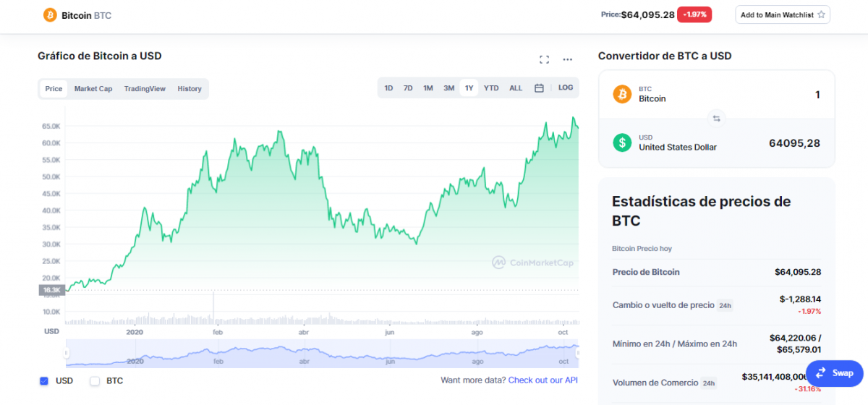The width and height of the screenshot is (868, 405).
Task: Toggle LOG scale on the chart
Action: pos(565,88)
